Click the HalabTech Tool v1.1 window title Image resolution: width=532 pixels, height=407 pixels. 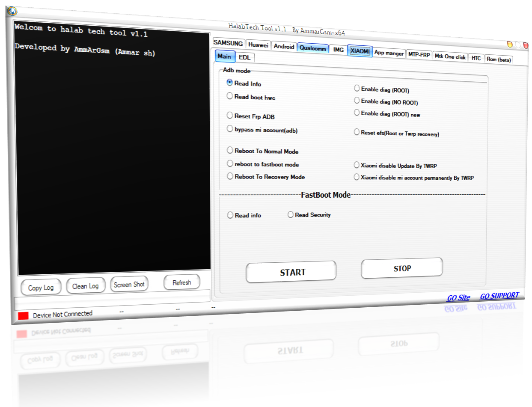pyautogui.click(x=287, y=30)
